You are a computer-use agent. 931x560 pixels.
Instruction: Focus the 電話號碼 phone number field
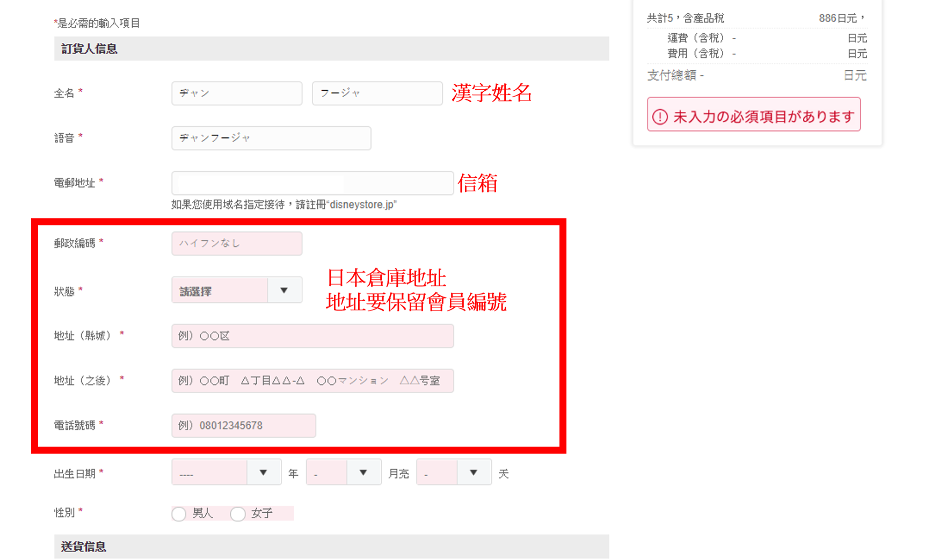point(244,426)
